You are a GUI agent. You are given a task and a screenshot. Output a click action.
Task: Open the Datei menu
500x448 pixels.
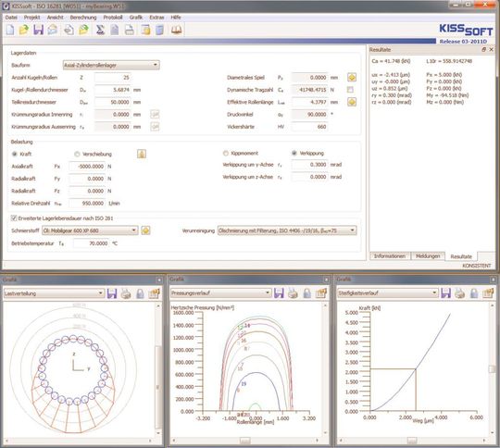click(x=11, y=18)
